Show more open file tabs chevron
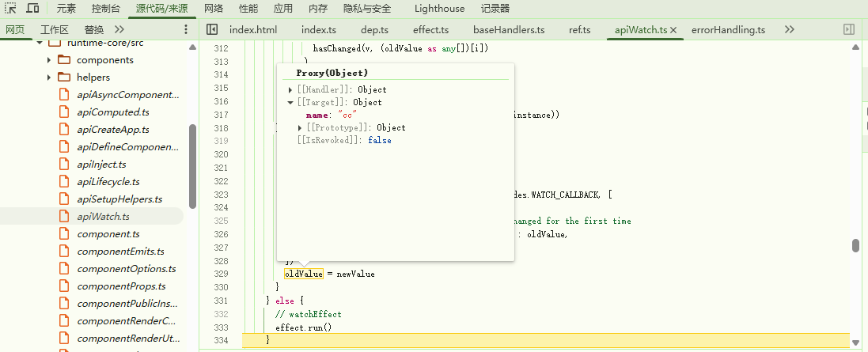868x352 pixels. [790, 29]
